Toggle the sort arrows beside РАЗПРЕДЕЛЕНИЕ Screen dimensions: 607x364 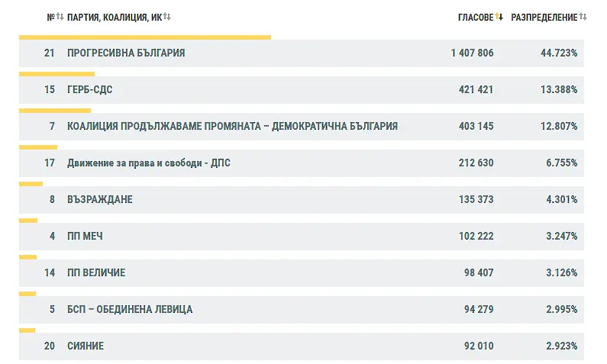pos(583,17)
